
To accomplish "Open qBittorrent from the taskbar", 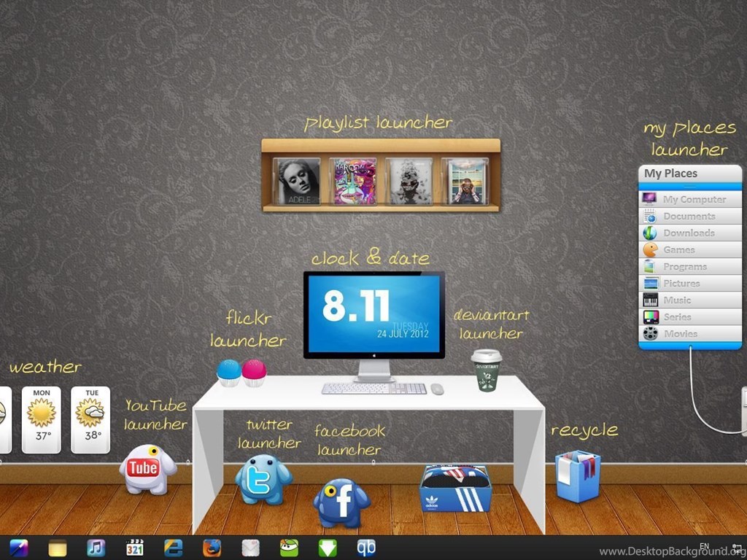I will point(366,548).
